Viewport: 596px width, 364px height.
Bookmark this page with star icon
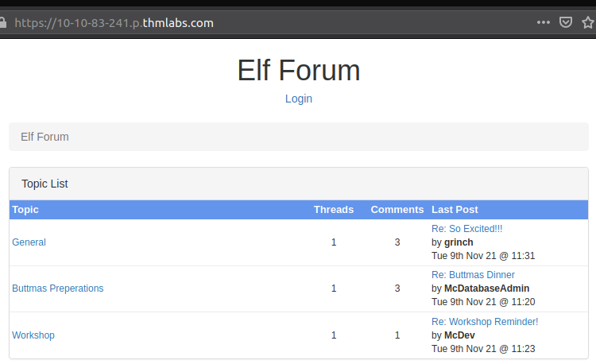pos(588,22)
